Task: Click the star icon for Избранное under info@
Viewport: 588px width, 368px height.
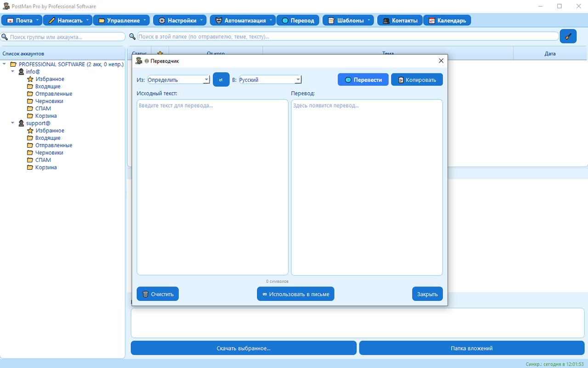Action: [30, 79]
